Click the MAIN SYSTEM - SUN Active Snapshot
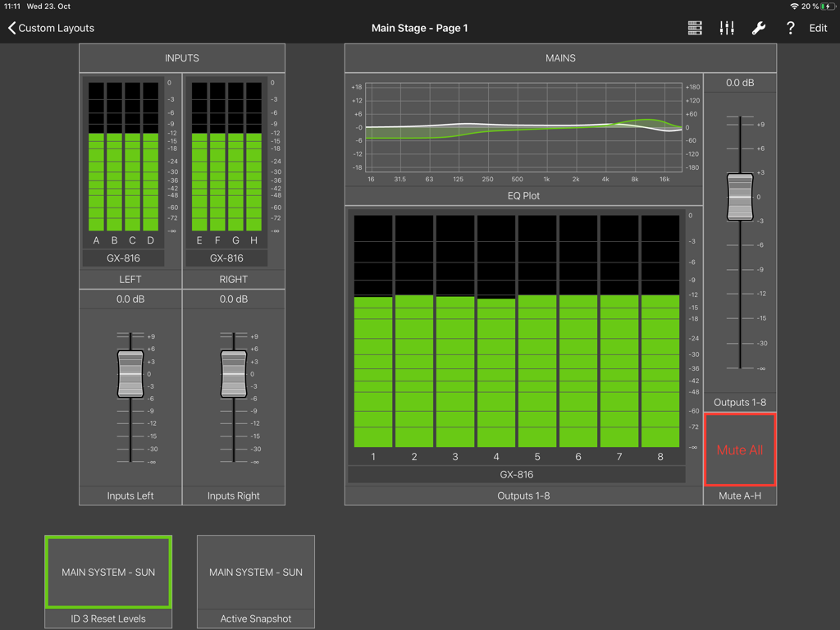840x630 pixels. click(255, 572)
